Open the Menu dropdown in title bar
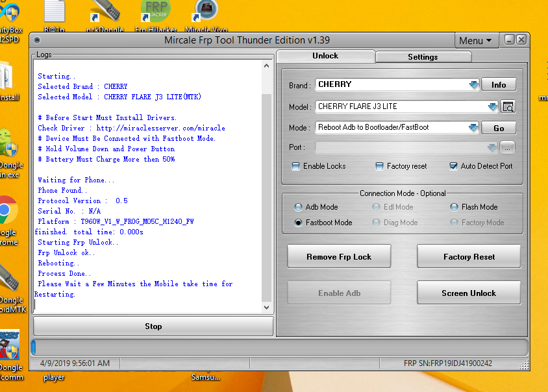The width and height of the screenshot is (548, 392). coord(475,41)
